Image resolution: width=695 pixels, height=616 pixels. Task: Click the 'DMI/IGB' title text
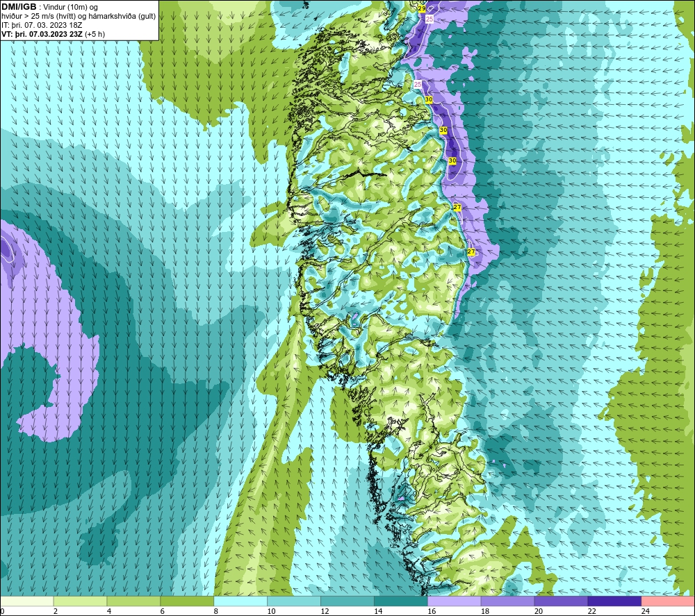19,7
